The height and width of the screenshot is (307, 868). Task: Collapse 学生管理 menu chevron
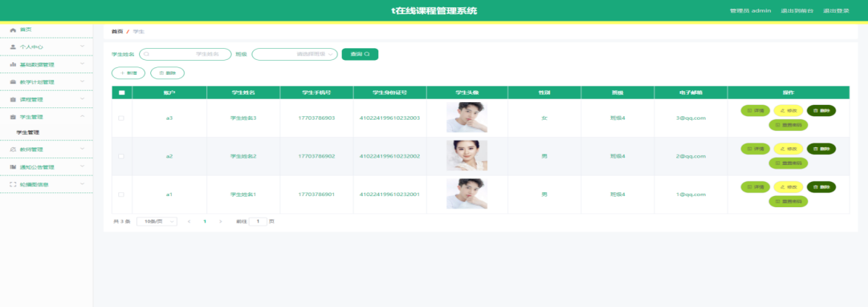click(82, 116)
